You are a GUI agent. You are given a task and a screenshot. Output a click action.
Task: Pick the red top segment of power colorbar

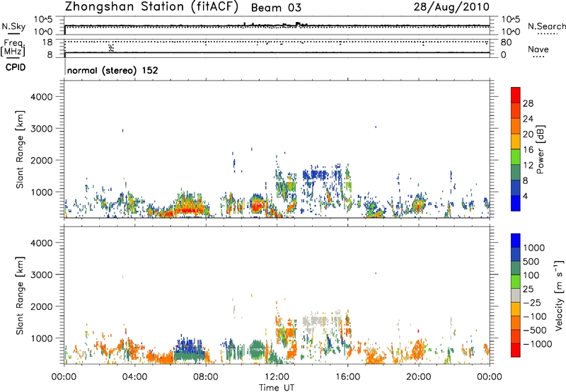pyautogui.click(x=516, y=95)
